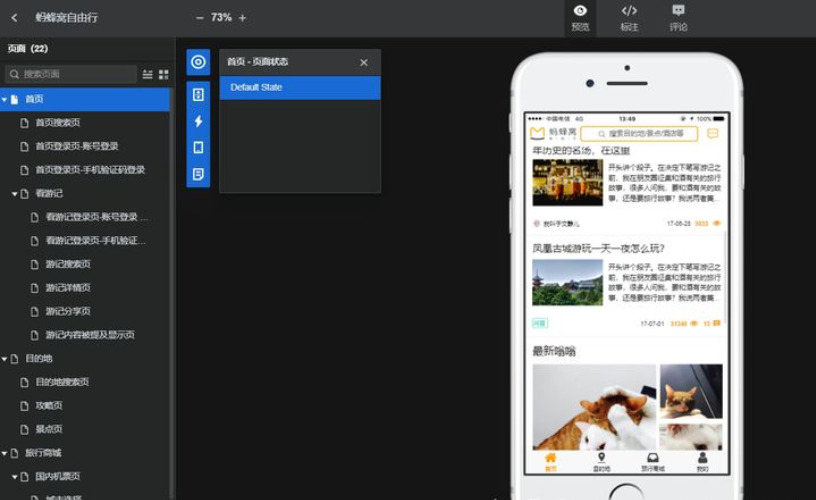Click the device frame icon in toolbar
Image resolution: width=816 pixels, height=500 pixels.
pos(198,147)
